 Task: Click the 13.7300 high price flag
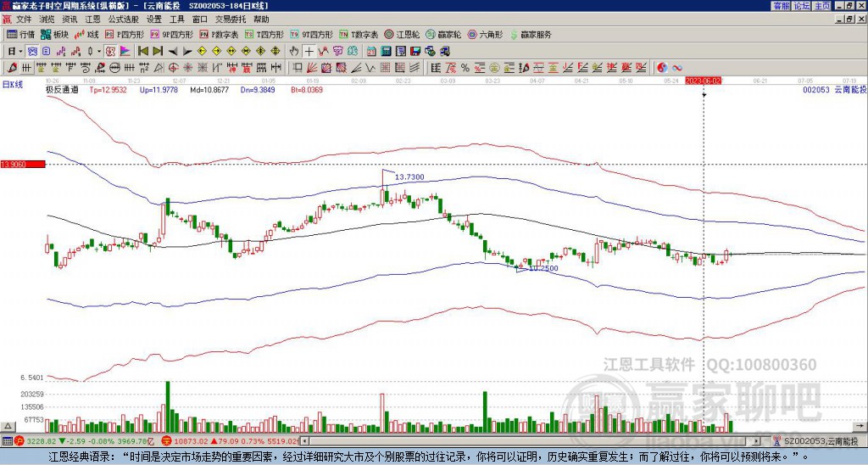[409, 176]
